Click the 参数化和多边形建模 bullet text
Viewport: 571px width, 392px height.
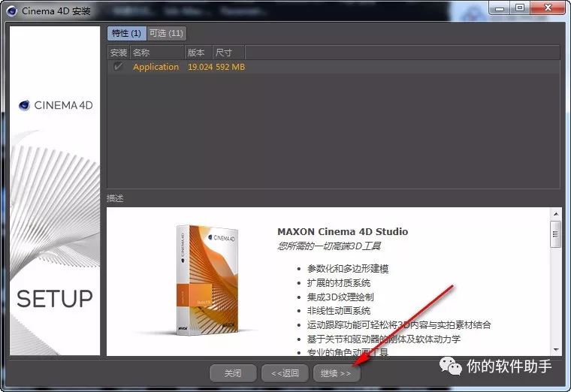pyautogui.click(x=348, y=269)
